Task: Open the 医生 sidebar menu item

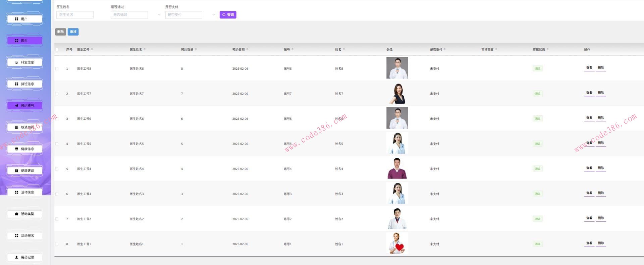Action: (x=24, y=41)
